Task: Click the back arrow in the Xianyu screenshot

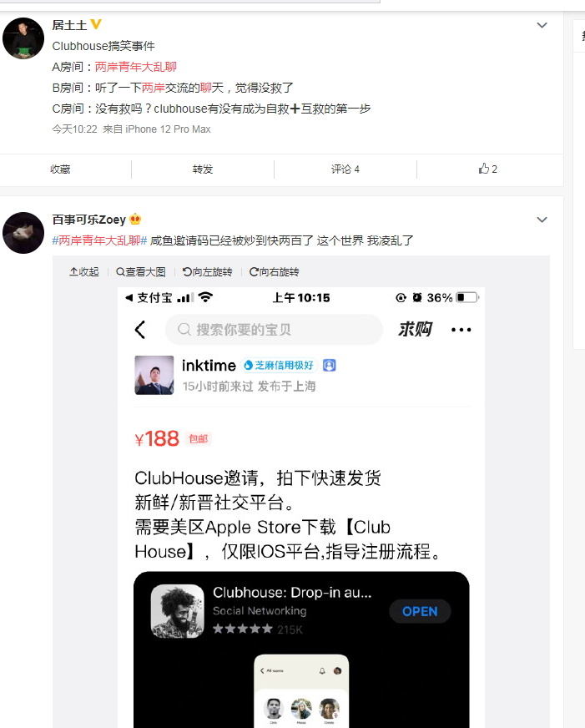Action: tap(140, 330)
